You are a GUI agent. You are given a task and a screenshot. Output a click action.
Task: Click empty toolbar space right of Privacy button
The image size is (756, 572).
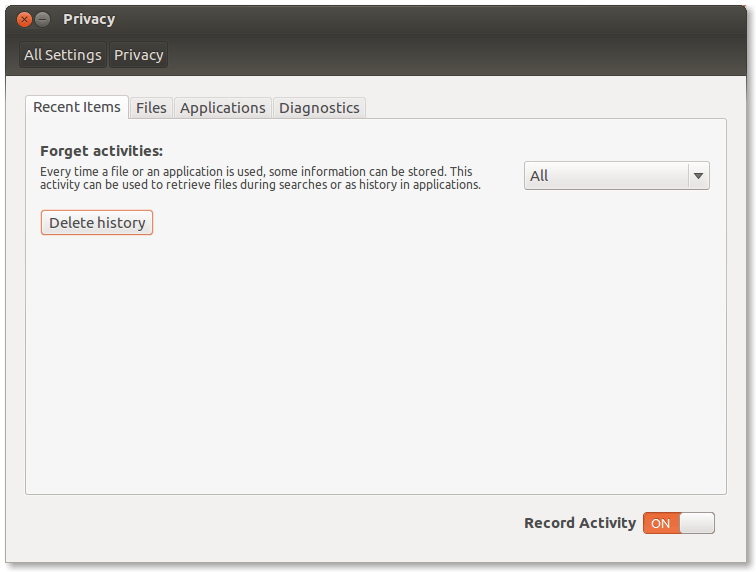pos(450,55)
